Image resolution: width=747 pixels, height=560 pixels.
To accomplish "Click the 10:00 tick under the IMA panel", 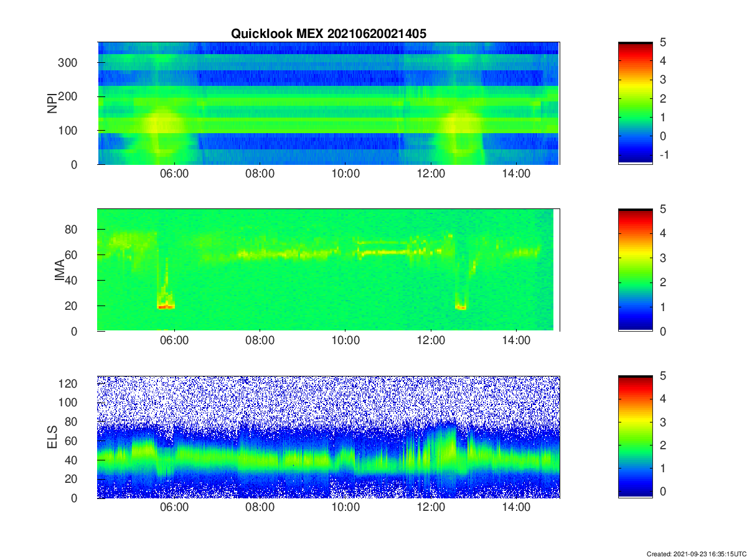I will point(345,340).
